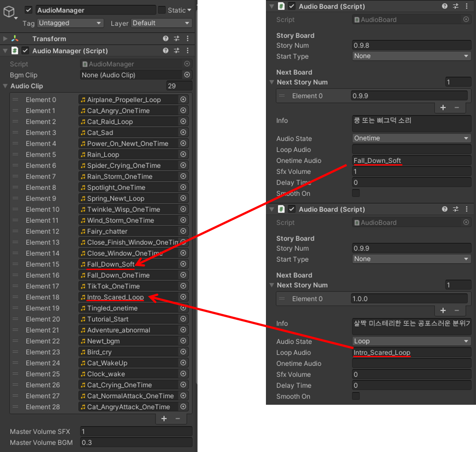
Task: Collapse the Audio Manager script component
Action: click(5, 51)
